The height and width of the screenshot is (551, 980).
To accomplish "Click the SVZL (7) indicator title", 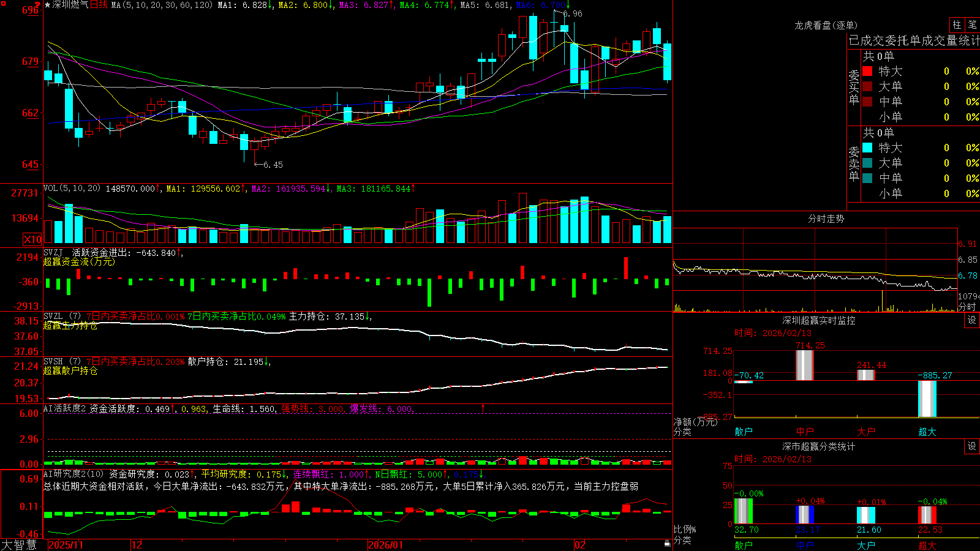I will (62, 317).
